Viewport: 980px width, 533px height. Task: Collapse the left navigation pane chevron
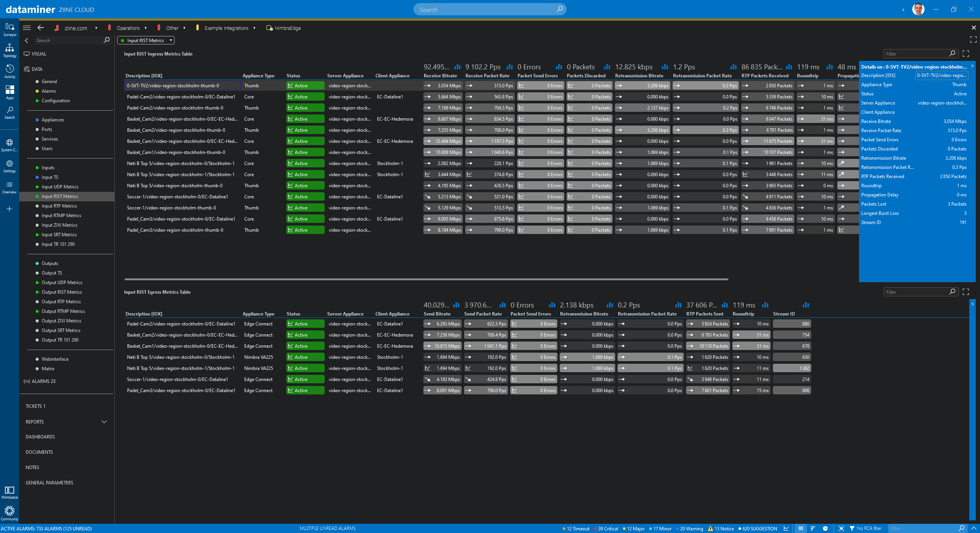[26, 40]
